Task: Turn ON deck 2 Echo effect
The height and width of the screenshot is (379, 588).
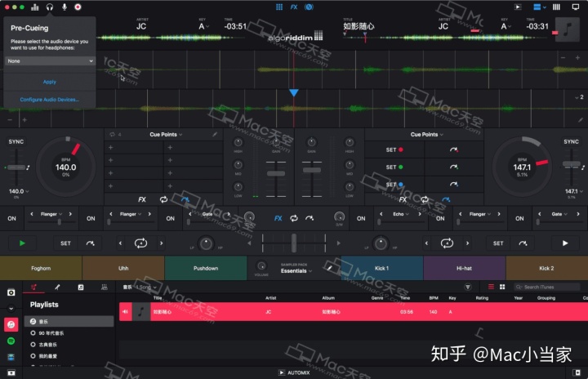Action: (x=361, y=218)
